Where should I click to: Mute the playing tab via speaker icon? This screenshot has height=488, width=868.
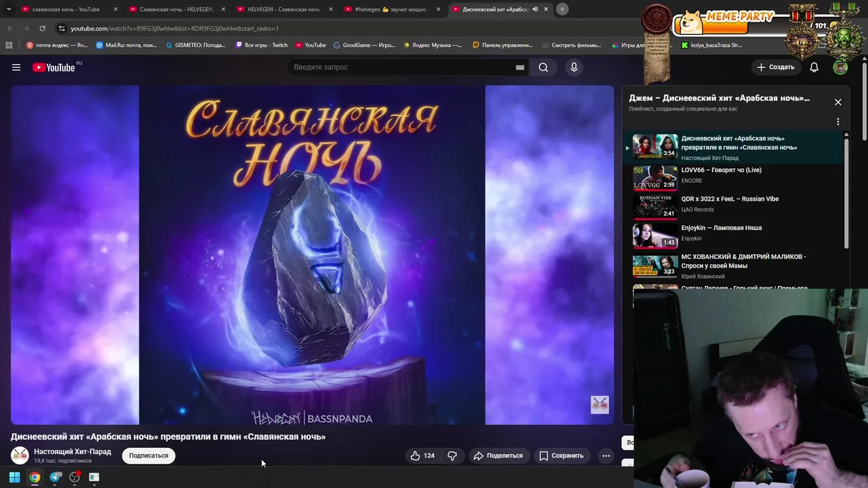535,9
